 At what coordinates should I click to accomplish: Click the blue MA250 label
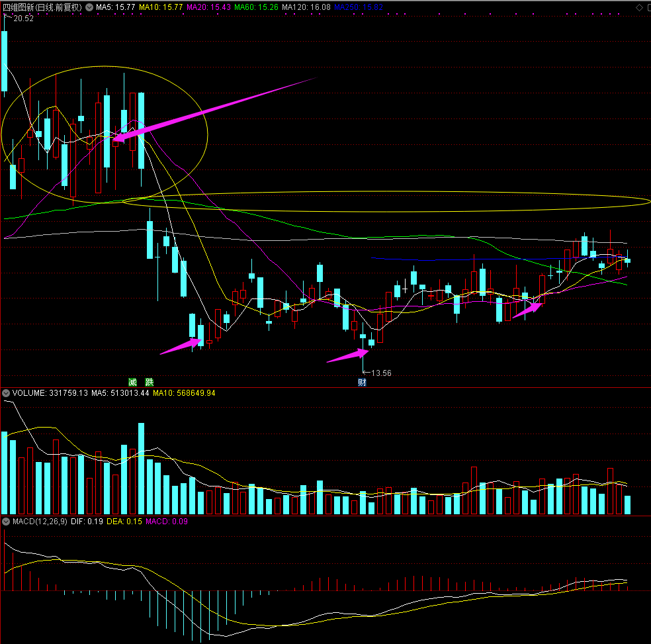click(359, 7)
